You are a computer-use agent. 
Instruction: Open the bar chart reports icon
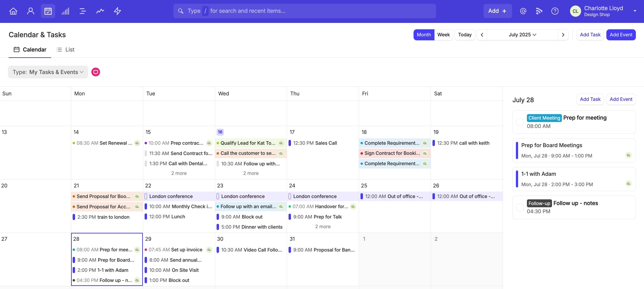point(65,11)
